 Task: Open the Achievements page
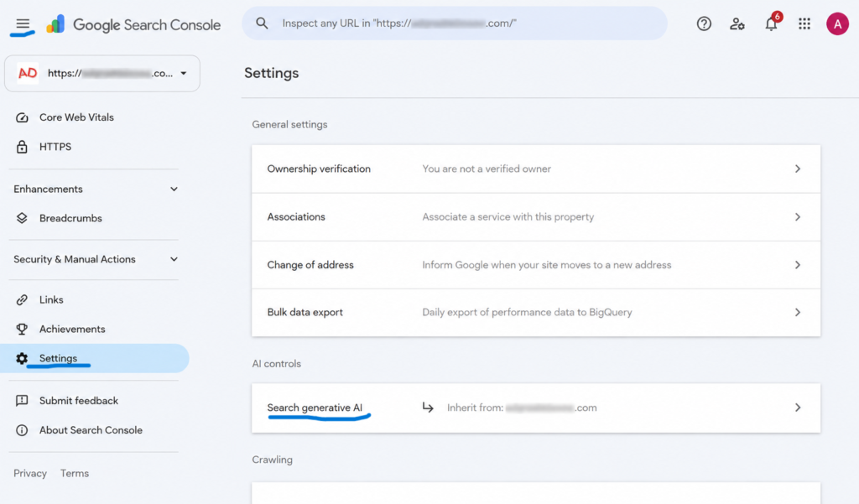(x=72, y=329)
